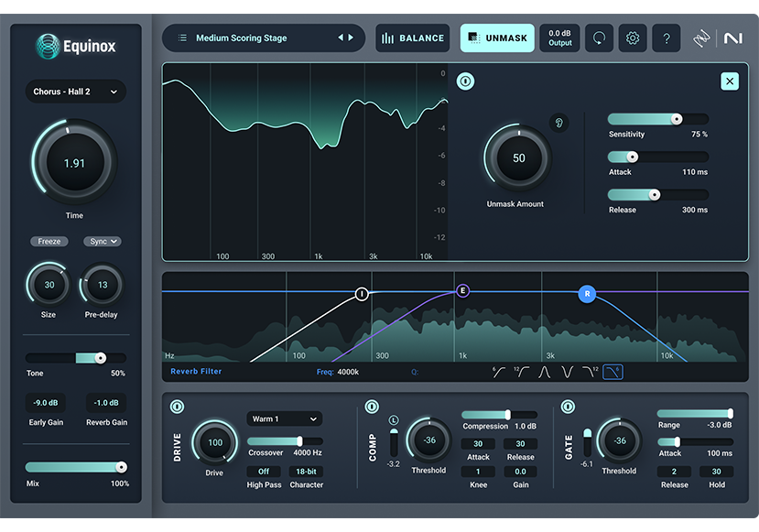Toggle the Freeze button
Image resolution: width=759 pixels, height=532 pixels.
[x=49, y=241]
